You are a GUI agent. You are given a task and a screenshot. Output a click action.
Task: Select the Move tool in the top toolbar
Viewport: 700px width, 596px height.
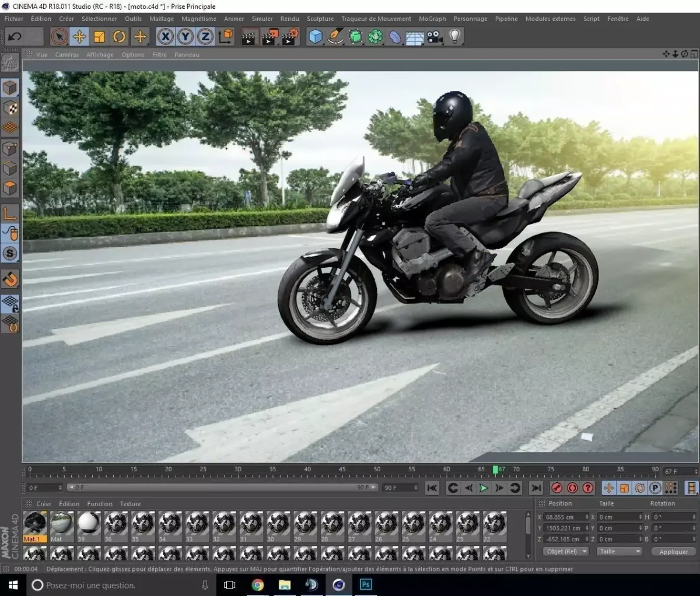click(x=79, y=37)
